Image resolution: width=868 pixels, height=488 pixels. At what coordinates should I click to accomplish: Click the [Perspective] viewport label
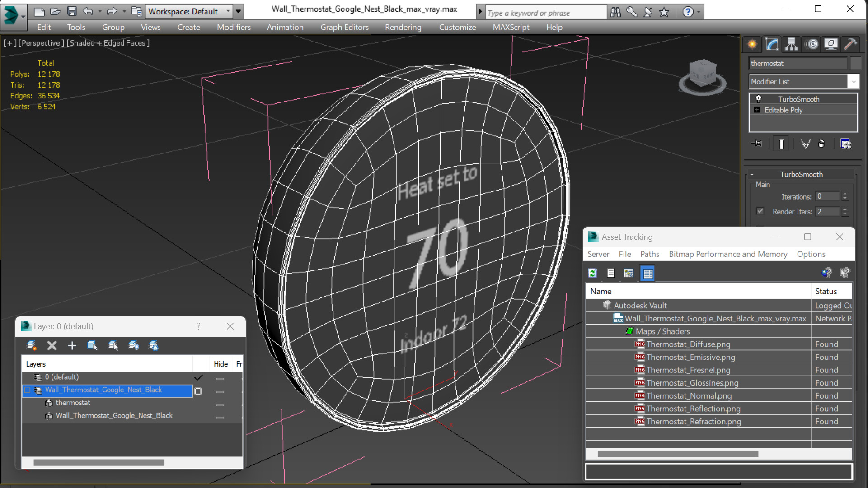tap(41, 43)
